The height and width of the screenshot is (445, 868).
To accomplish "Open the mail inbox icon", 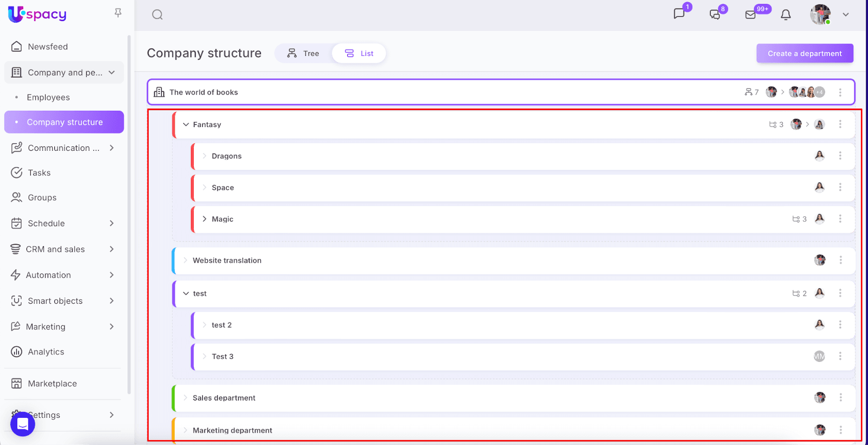I will [x=751, y=15].
